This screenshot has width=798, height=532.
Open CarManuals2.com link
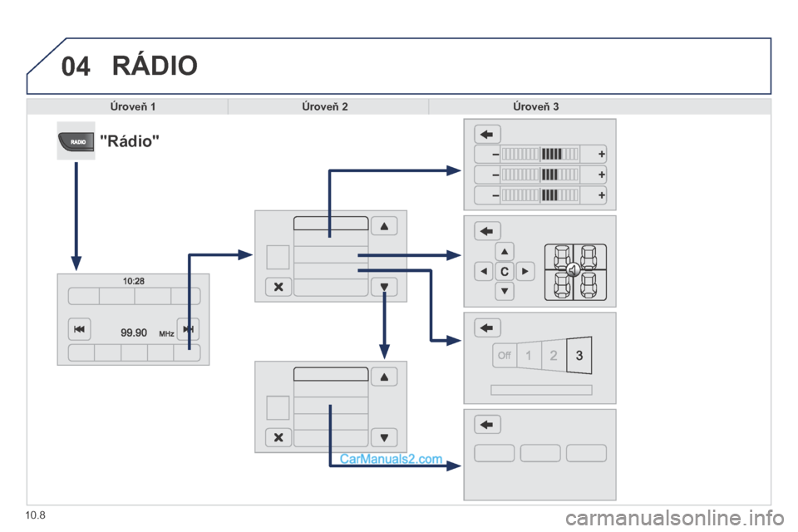pyautogui.click(x=391, y=459)
